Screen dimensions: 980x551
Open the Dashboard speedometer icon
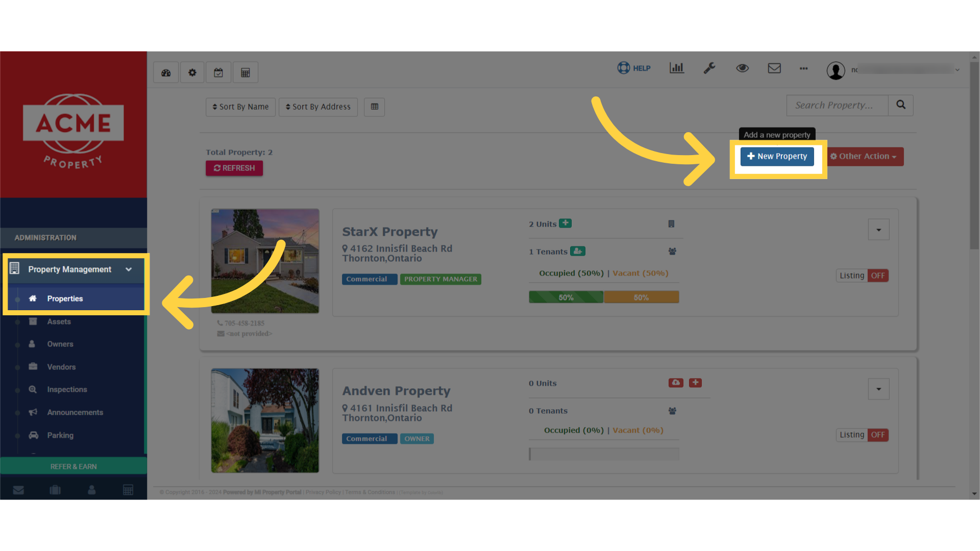pos(165,72)
